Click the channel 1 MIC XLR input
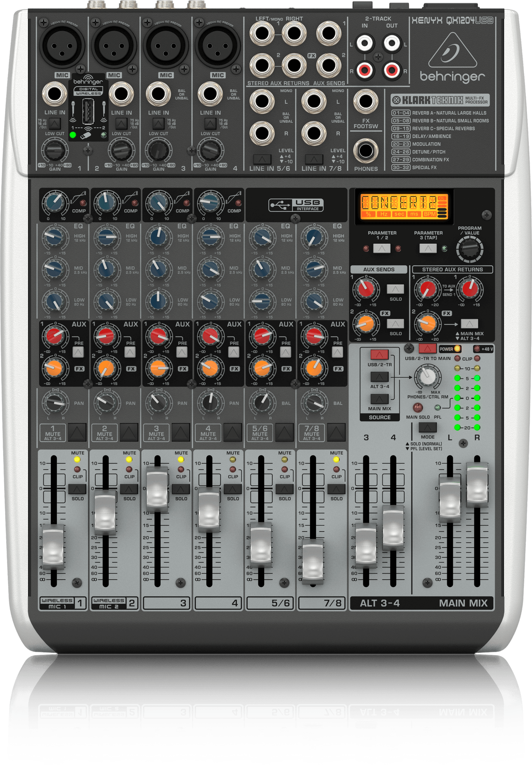The width and height of the screenshot is (532, 777). coord(63,45)
